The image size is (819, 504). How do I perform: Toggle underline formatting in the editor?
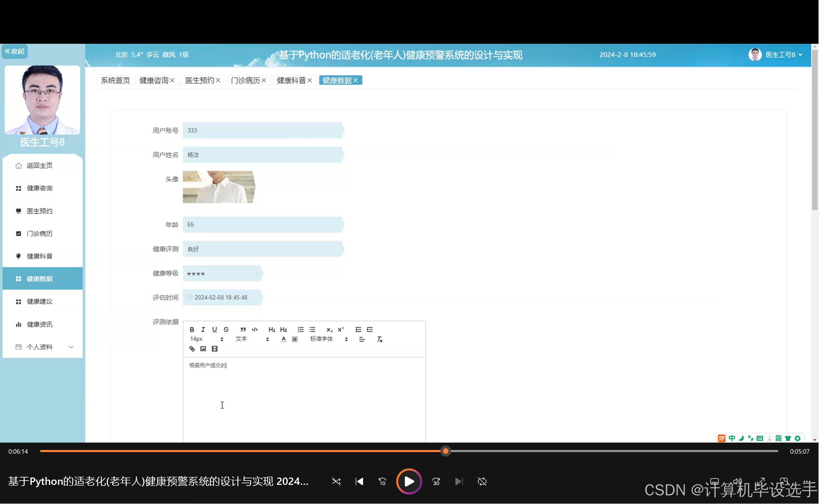pyautogui.click(x=214, y=329)
